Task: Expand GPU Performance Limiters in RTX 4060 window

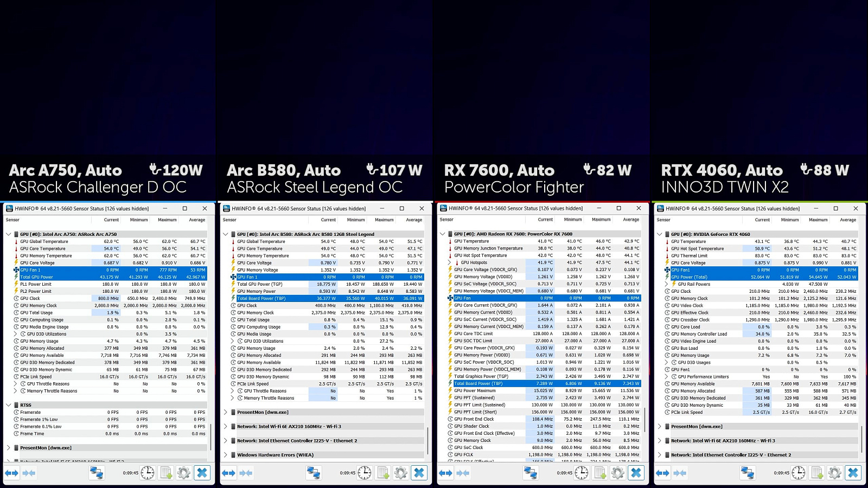Action: (667, 377)
